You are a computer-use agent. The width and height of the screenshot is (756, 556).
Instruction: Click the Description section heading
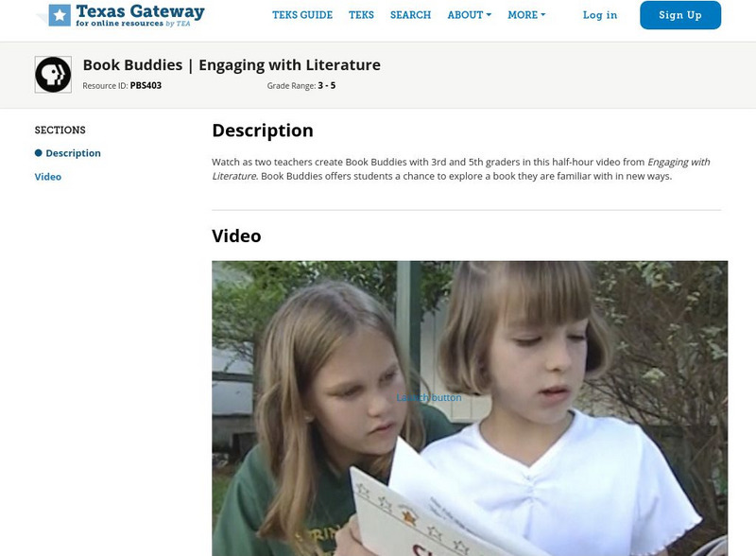[x=263, y=130]
